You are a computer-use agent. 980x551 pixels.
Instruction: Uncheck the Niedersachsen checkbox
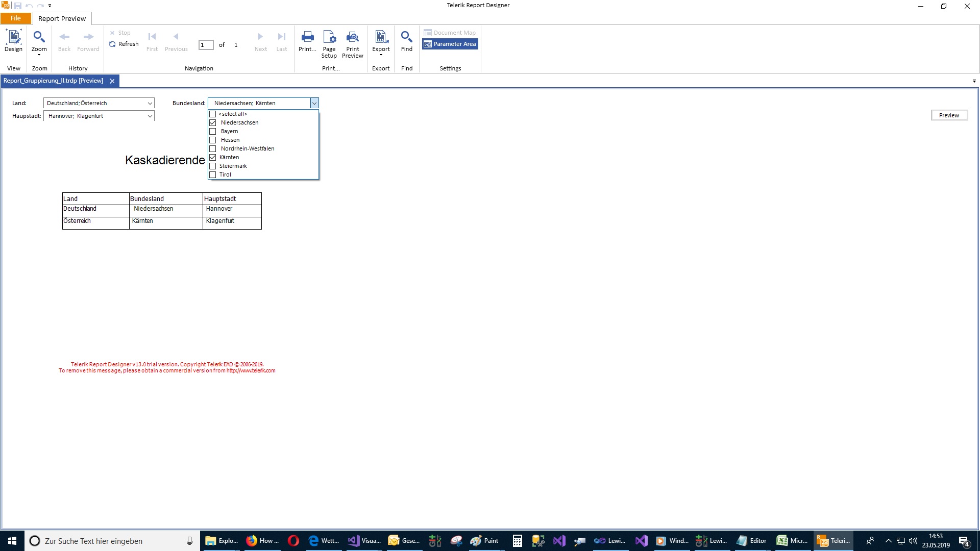tap(213, 123)
